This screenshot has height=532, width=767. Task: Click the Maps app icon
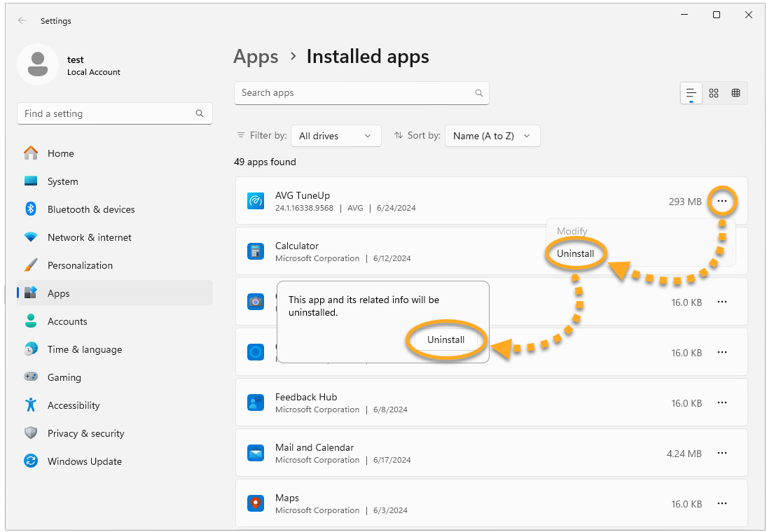point(255,503)
